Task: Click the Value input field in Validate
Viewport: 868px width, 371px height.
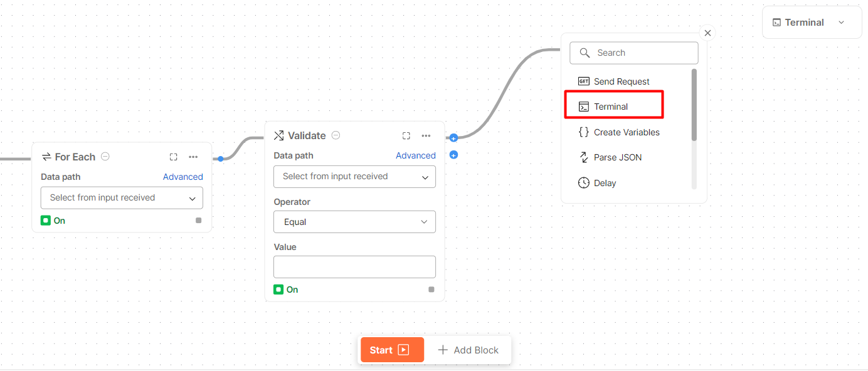Action: 354,267
